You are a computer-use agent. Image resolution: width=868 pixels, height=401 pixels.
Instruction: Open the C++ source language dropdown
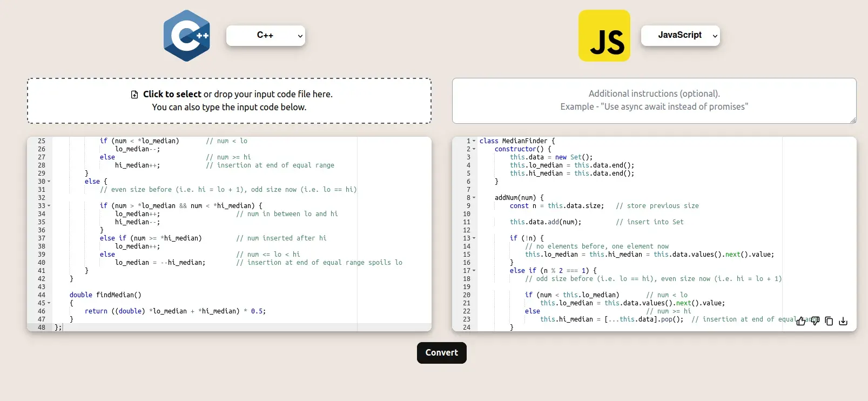(x=265, y=36)
